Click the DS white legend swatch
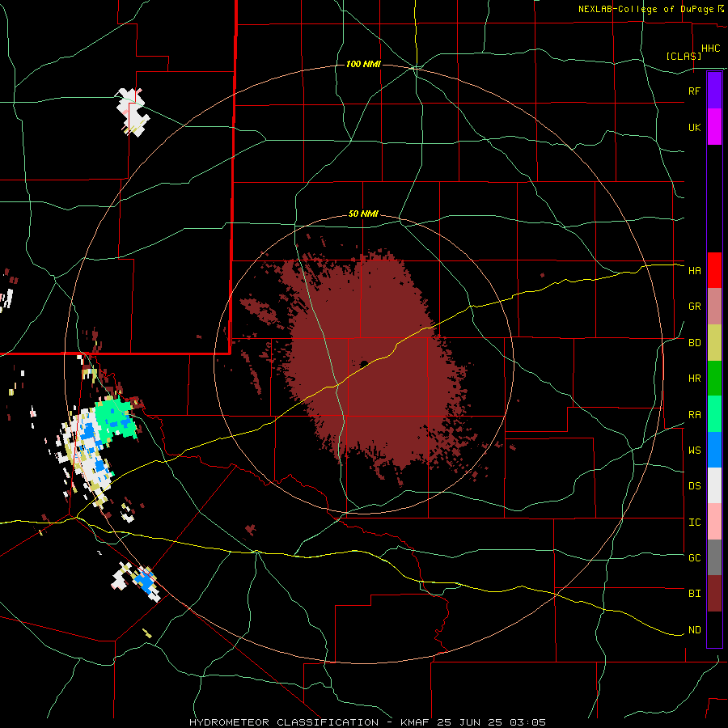The image size is (728, 728). pos(714,485)
